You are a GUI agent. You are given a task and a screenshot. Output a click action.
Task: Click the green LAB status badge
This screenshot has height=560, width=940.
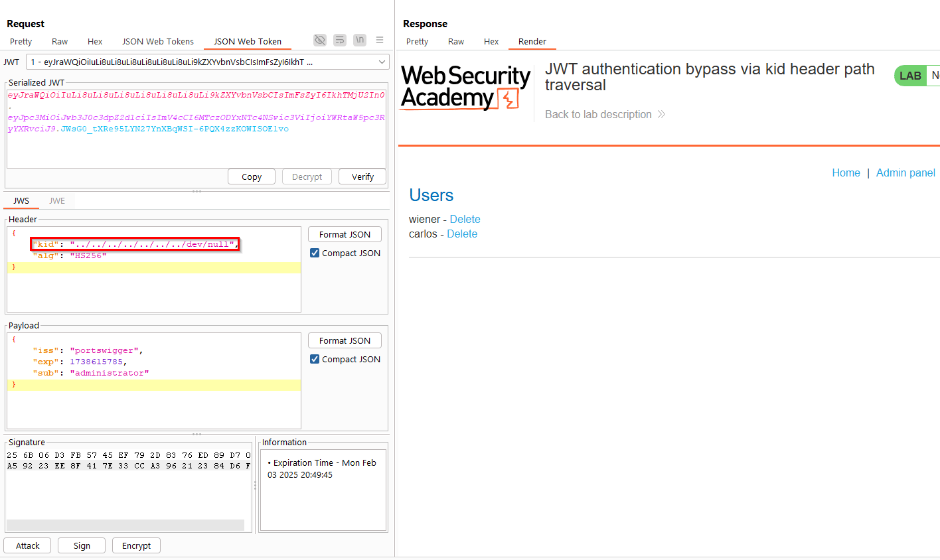coord(910,76)
